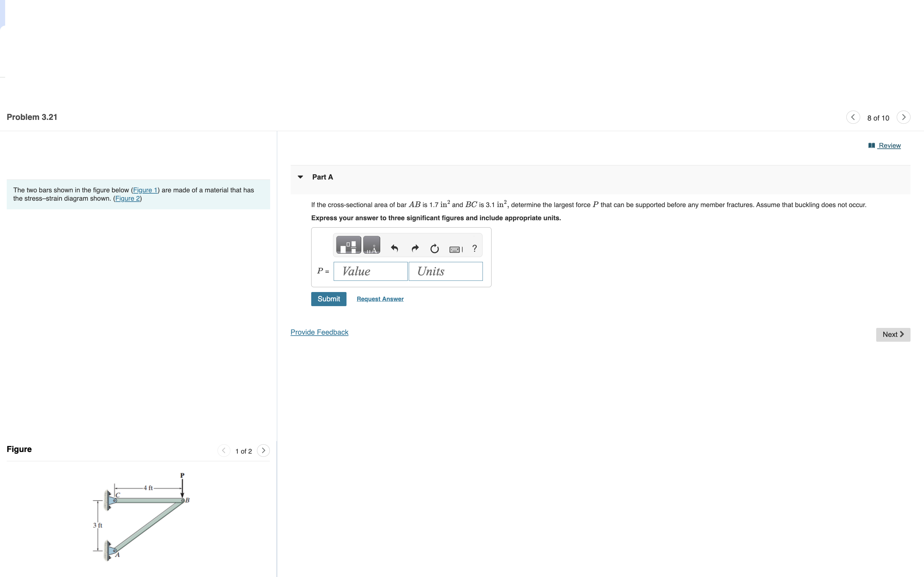Open the Figure 1 link in the problem statement

click(145, 190)
